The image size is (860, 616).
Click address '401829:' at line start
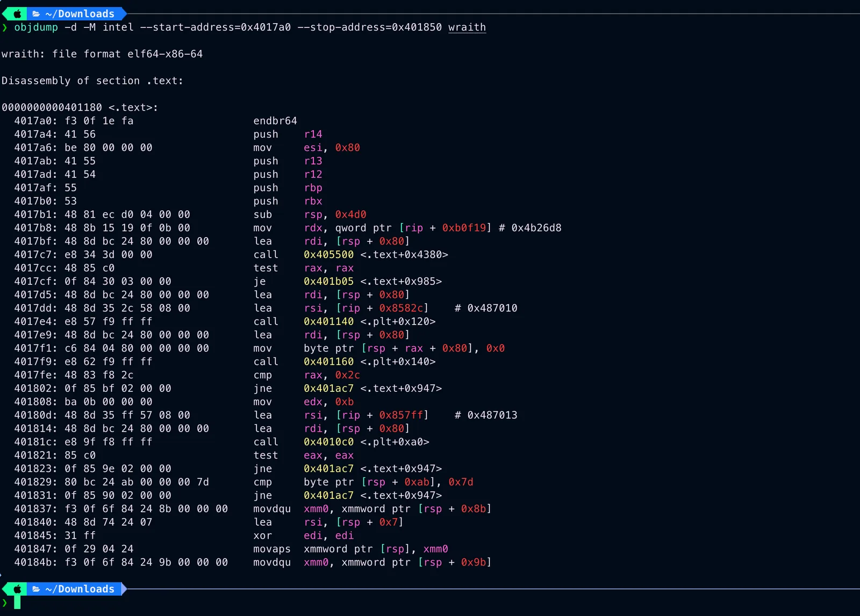click(36, 482)
